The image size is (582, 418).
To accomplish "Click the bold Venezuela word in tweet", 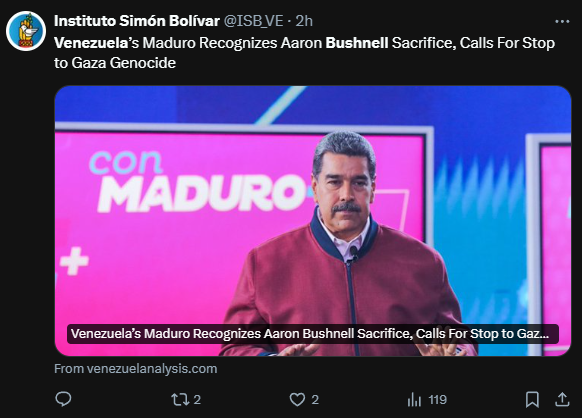I will click(x=91, y=43).
